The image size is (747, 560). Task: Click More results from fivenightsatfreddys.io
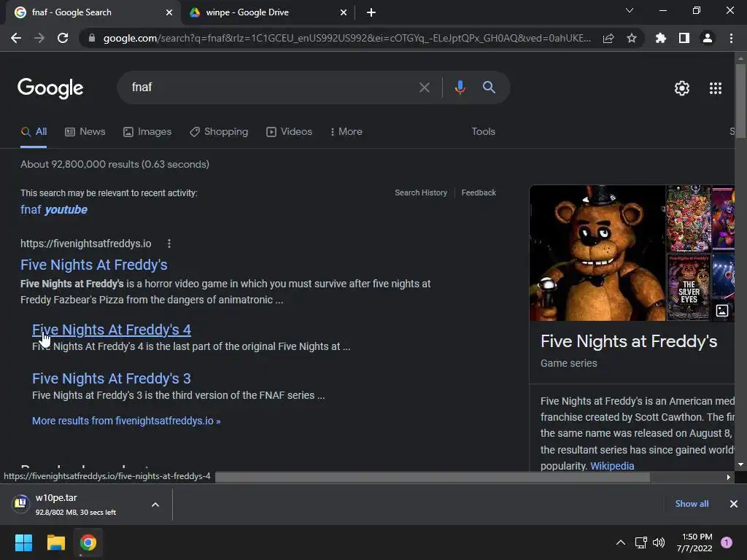(126, 421)
